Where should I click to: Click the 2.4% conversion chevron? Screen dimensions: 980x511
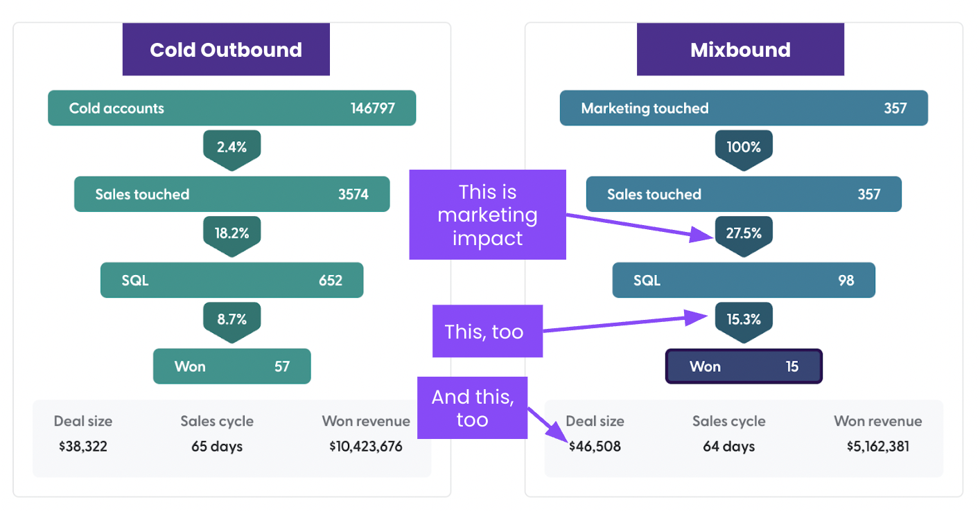[x=231, y=147]
